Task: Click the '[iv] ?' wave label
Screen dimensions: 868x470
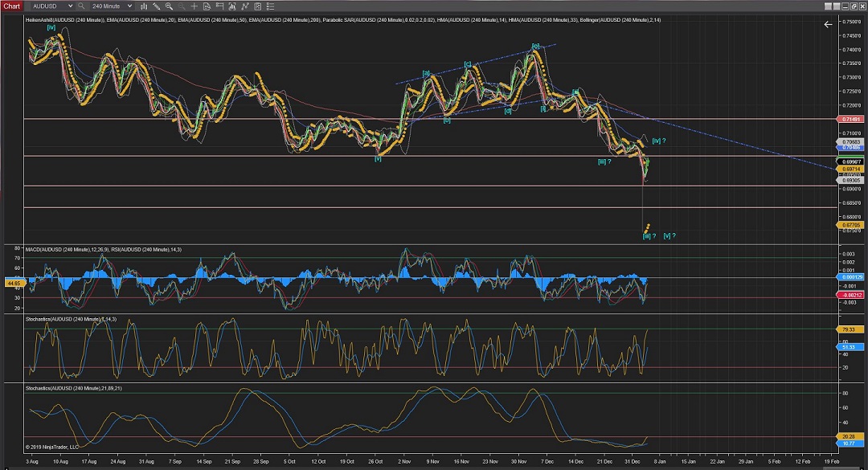Action: (659, 141)
